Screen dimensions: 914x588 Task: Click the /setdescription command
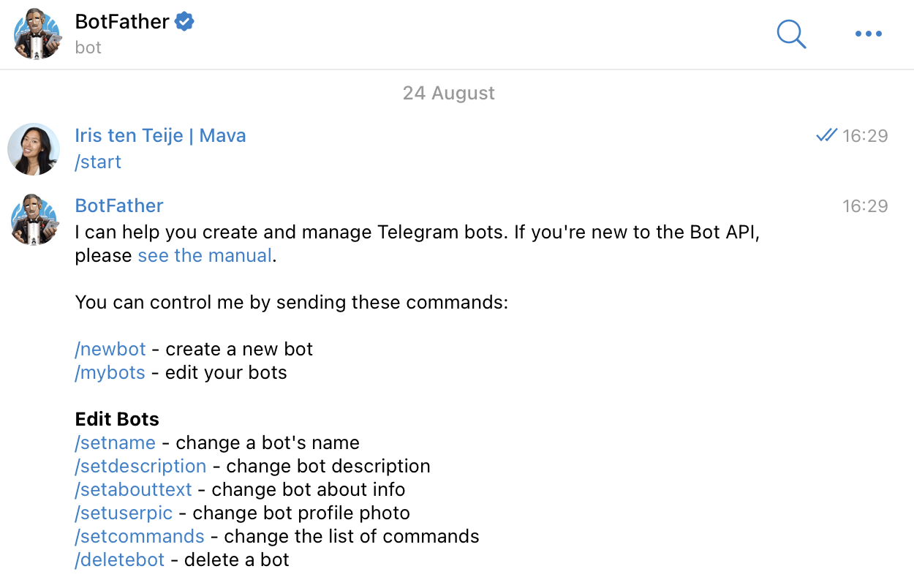coord(140,466)
